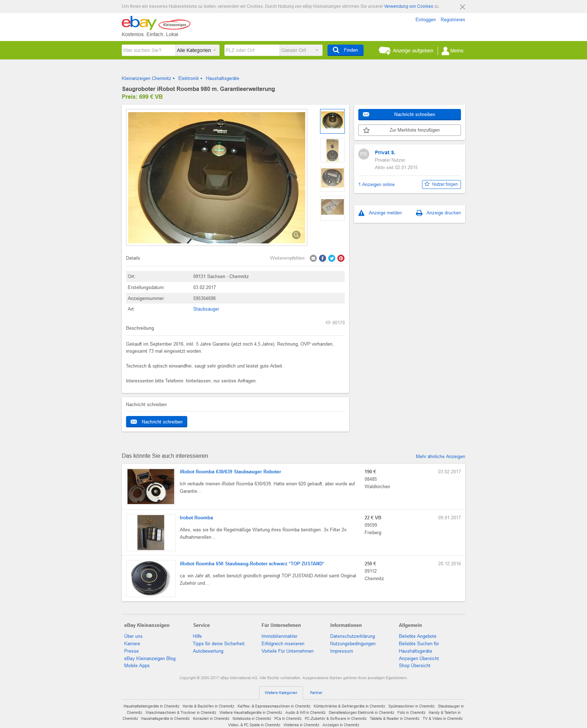Open iRobot Roomba 650 TOP ZUSTAND listing
Viewport: 587px width, 728px height.
(x=252, y=564)
